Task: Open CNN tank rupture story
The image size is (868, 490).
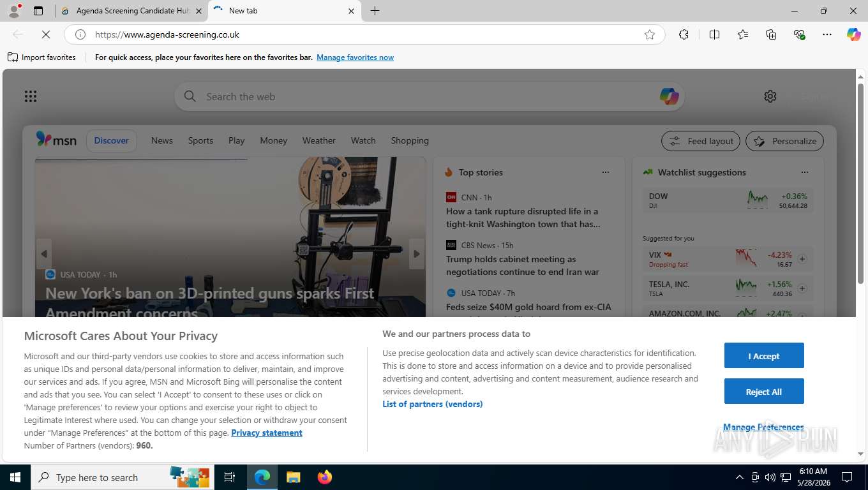Action: pyautogui.click(x=523, y=218)
